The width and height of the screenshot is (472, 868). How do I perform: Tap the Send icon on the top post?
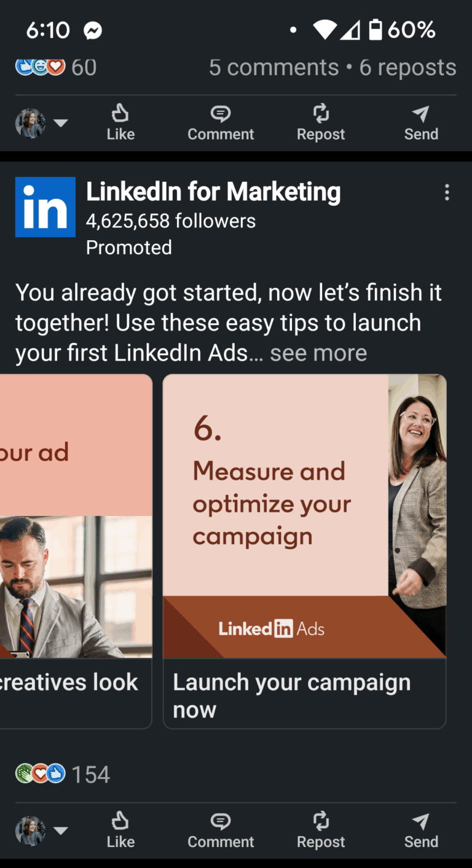pyautogui.click(x=421, y=122)
